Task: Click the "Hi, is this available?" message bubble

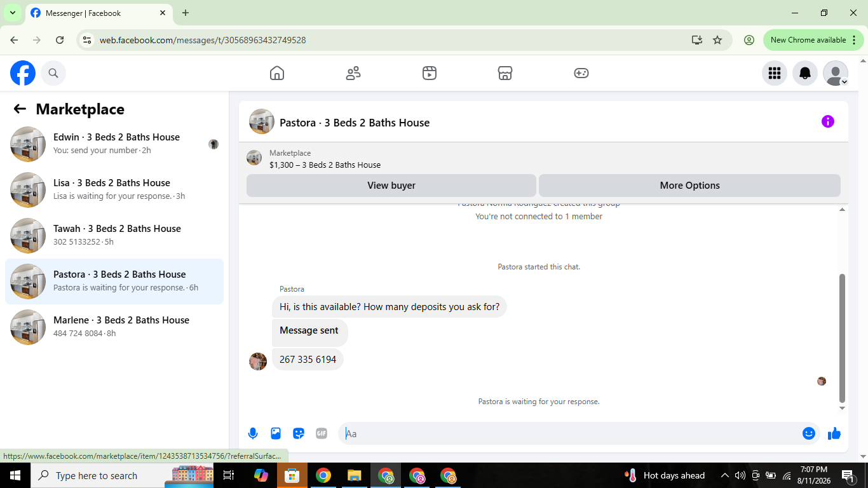Action: click(x=390, y=307)
